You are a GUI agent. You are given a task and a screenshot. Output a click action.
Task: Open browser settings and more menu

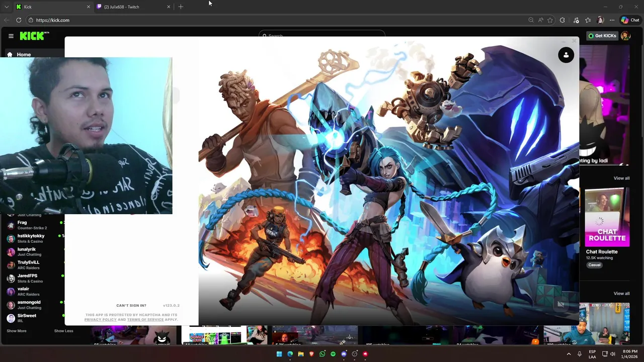612,20
